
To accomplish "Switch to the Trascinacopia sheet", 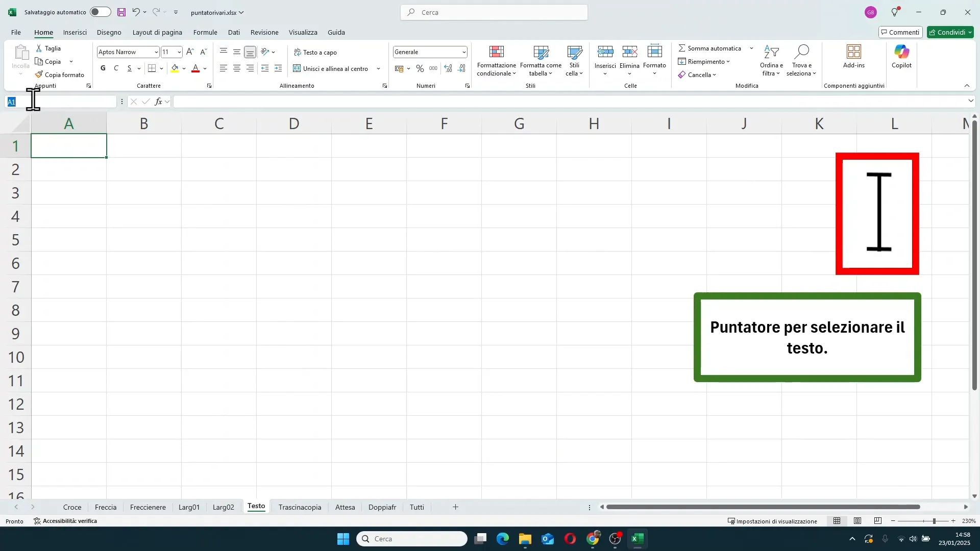I will coord(300,507).
